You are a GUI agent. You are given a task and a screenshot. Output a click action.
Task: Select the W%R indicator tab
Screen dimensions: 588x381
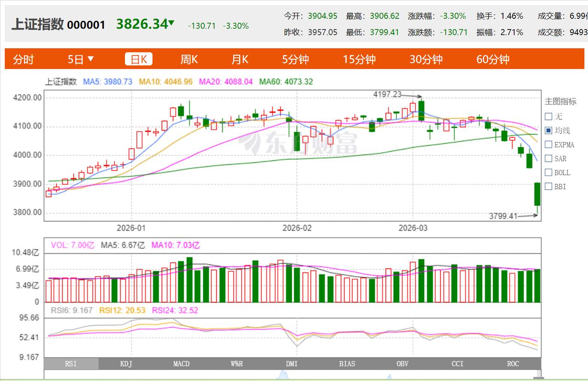click(237, 364)
